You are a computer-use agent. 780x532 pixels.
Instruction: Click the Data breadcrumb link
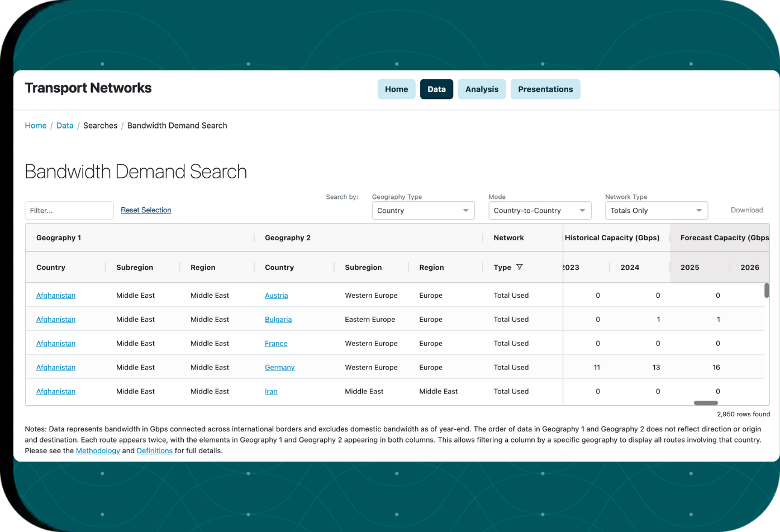click(65, 126)
